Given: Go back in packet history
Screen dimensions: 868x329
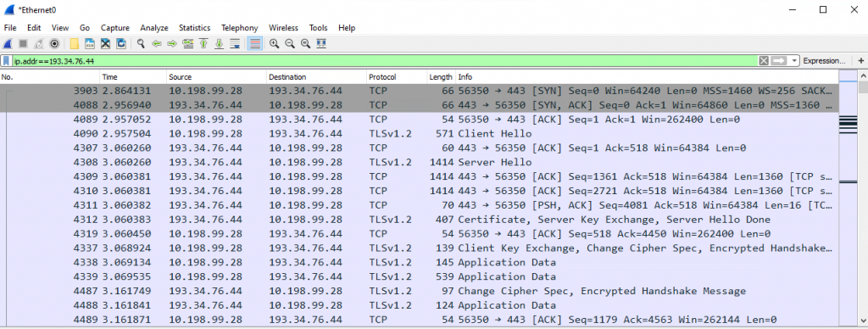Looking at the screenshot, I should [157, 44].
